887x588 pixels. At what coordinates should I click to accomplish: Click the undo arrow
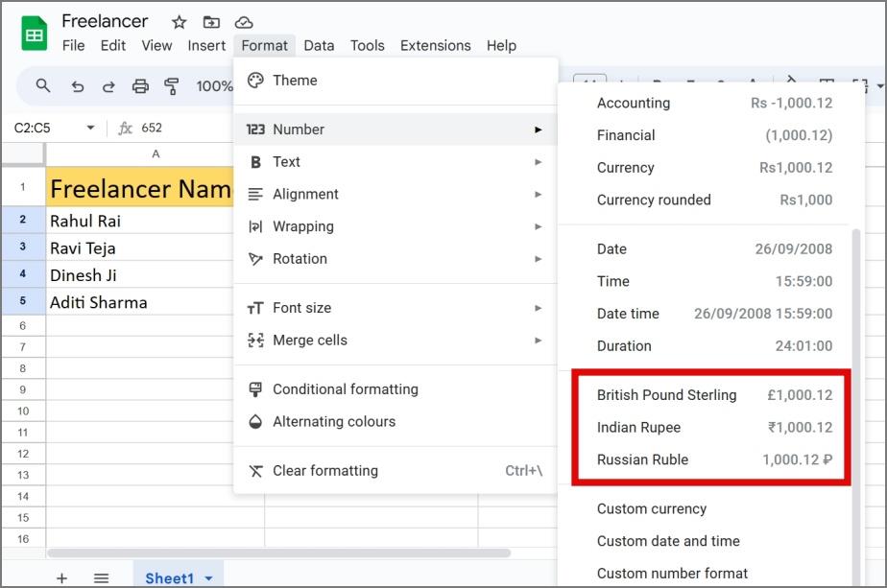(x=78, y=86)
